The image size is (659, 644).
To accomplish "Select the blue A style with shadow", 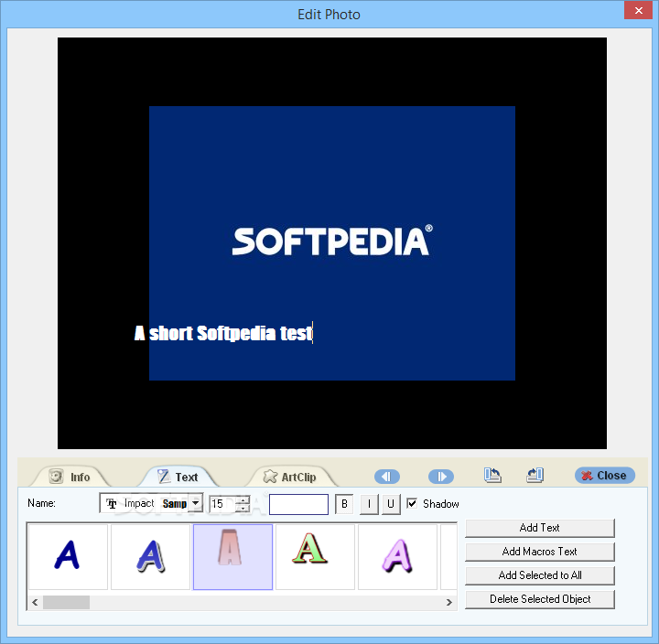I will click(150, 556).
